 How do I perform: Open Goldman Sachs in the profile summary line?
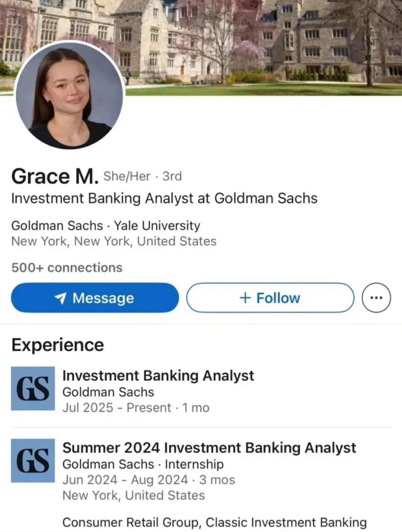(57, 226)
